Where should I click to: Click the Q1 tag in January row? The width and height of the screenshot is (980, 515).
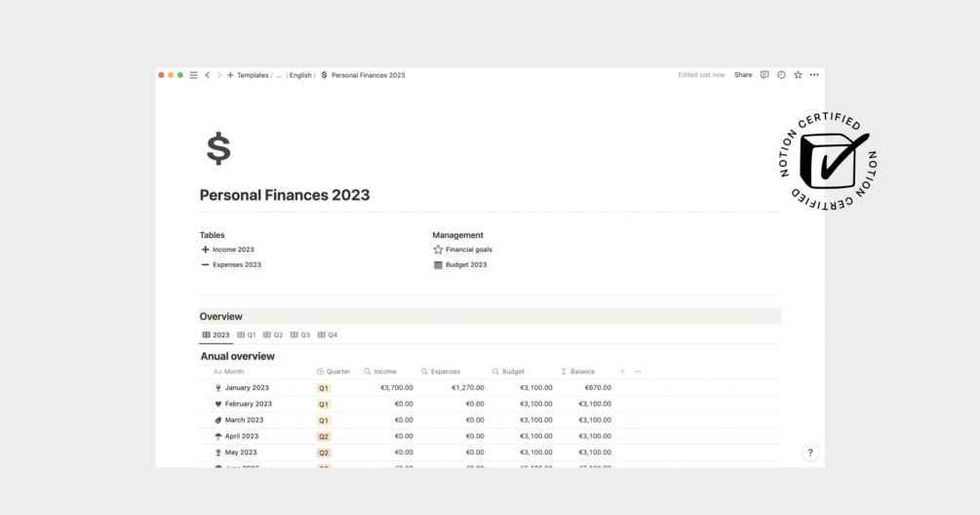click(x=324, y=388)
